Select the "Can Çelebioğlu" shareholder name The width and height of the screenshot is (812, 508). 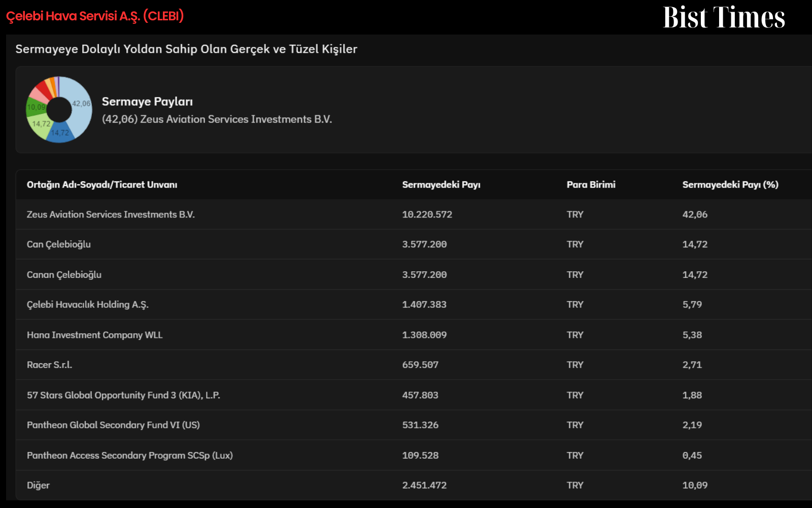(x=59, y=244)
